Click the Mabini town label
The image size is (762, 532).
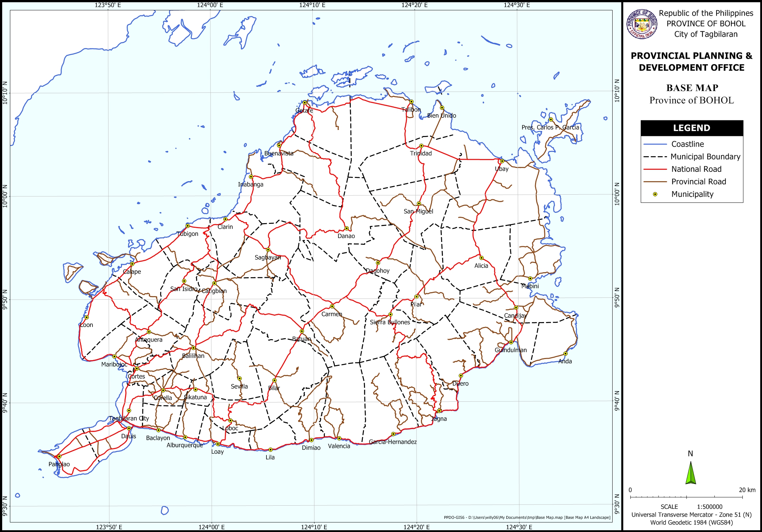530,286
